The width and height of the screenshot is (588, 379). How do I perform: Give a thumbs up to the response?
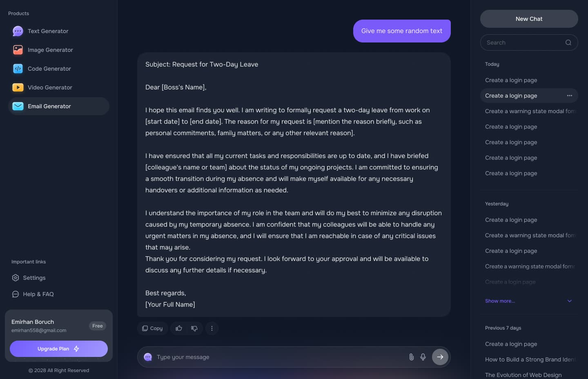[178, 328]
